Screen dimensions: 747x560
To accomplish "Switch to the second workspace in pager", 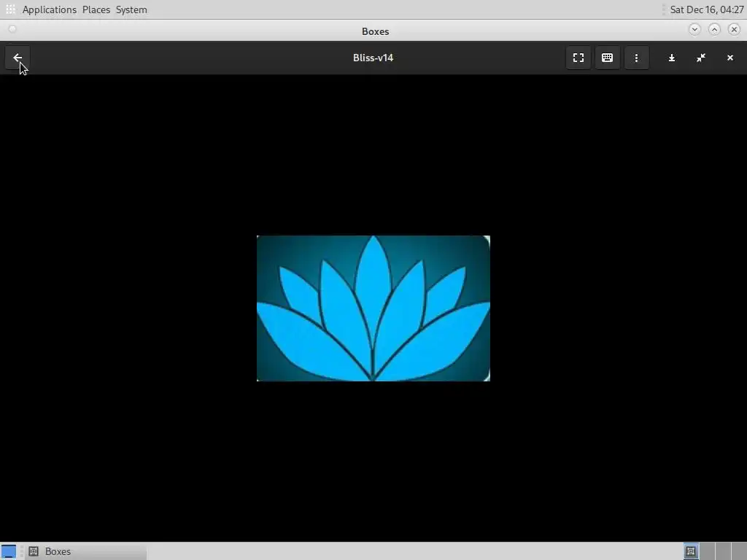I will click(x=707, y=551).
